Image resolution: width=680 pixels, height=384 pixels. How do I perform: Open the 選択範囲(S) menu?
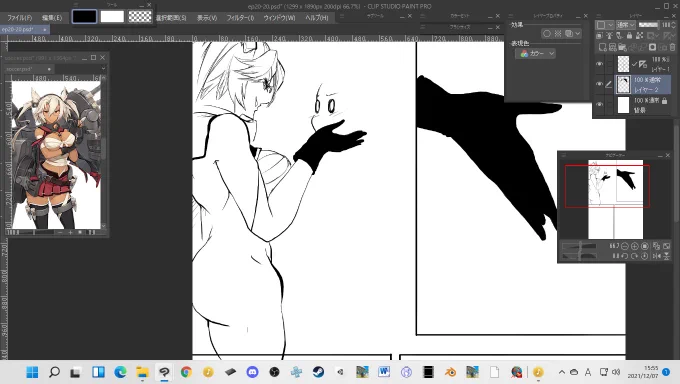pyautogui.click(x=171, y=18)
